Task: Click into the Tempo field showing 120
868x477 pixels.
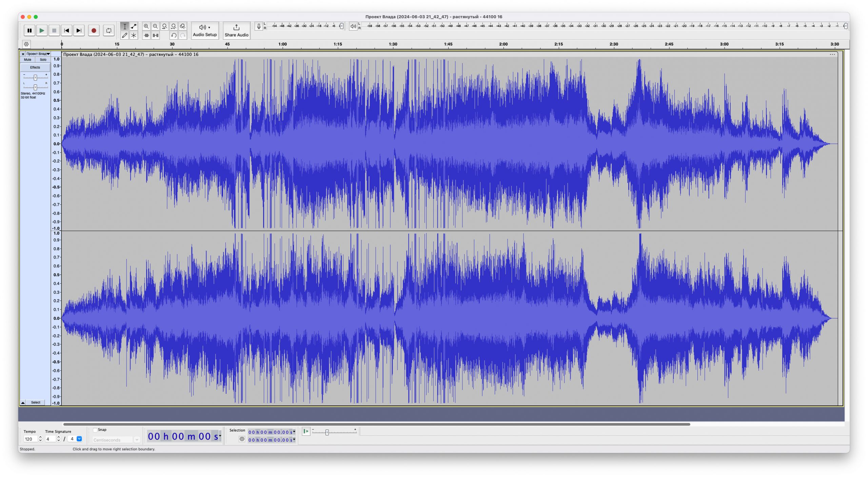Action: [x=30, y=439]
